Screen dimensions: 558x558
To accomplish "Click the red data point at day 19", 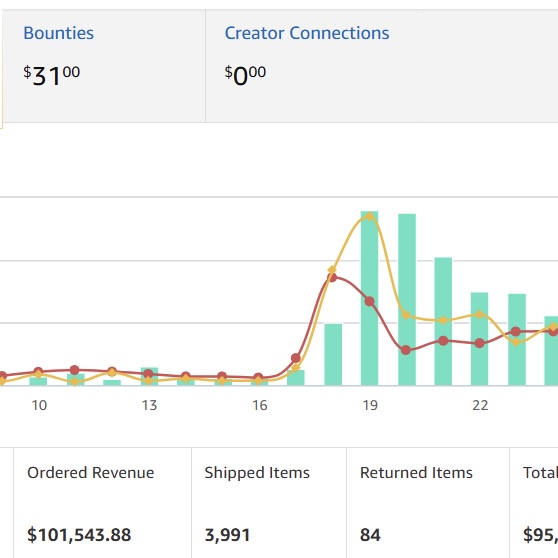I will pyautogui.click(x=370, y=301).
